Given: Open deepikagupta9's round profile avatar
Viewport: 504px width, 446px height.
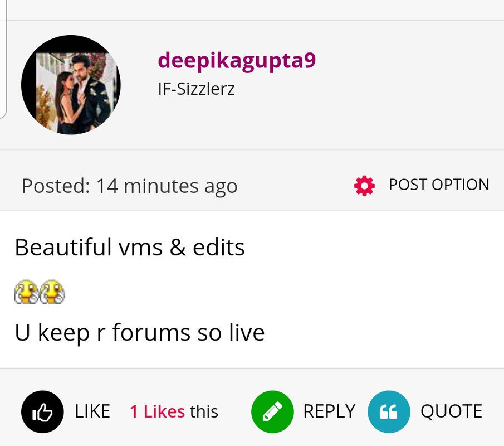Looking at the screenshot, I should click(71, 85).
